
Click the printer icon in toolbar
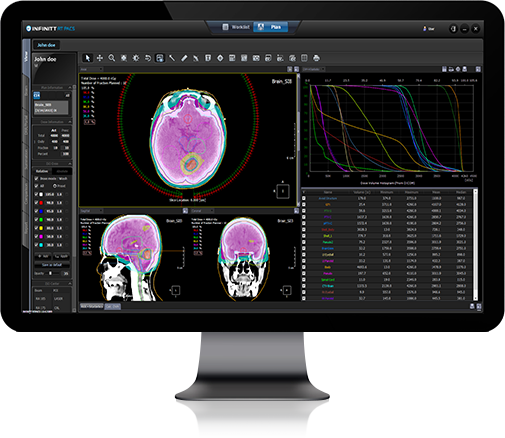tap(316, 58)
